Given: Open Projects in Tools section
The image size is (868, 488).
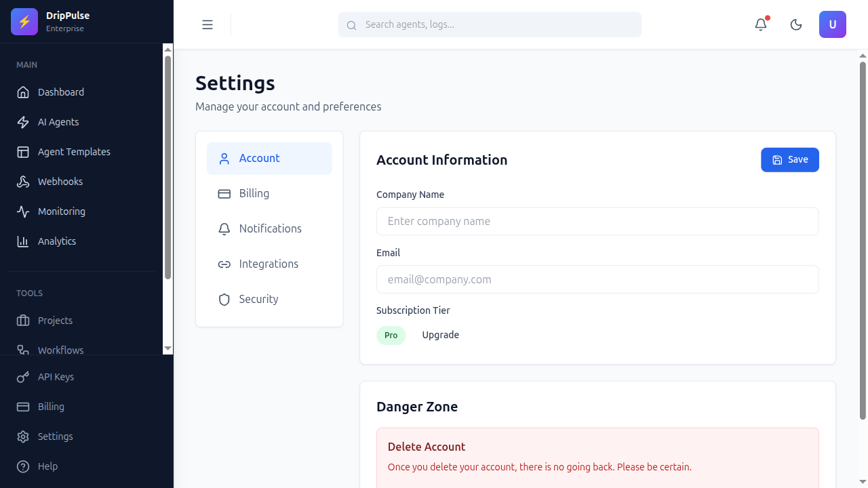Looking at the screenshot, I should (x=81, y=321).
